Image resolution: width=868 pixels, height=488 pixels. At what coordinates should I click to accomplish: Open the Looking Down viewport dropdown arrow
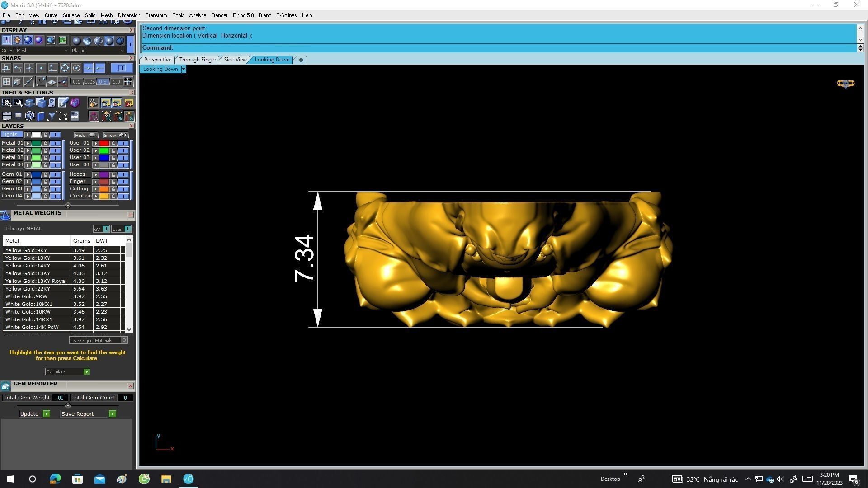coord(183,69)
